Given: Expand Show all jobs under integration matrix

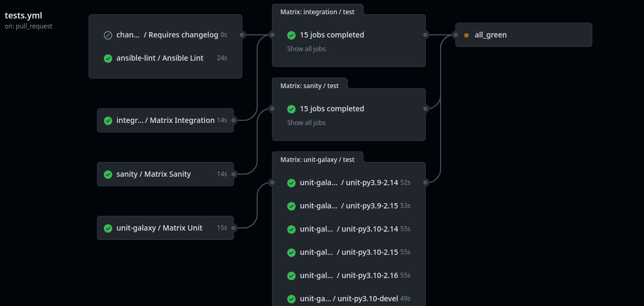Looking at the screenshot, I should click(x=306, y=49).
